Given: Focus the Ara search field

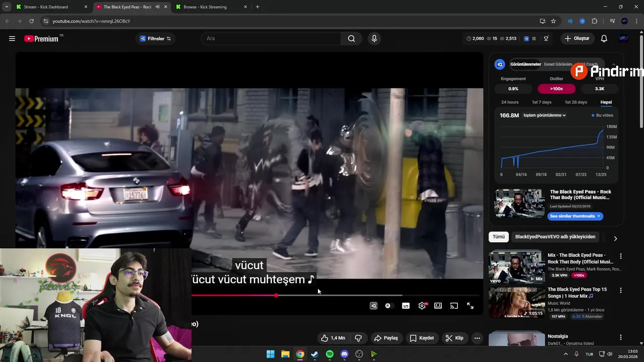Looking at the screenshot, I should (272, 39).
